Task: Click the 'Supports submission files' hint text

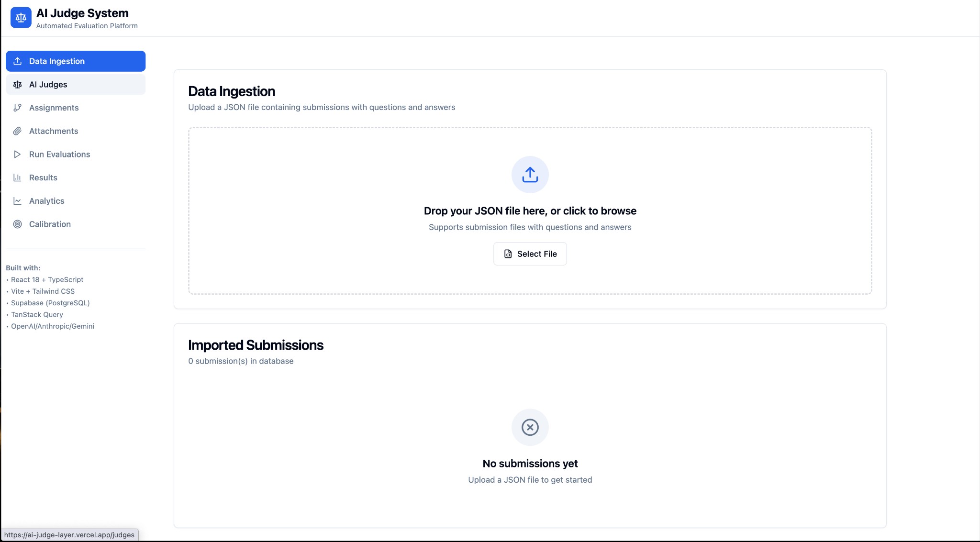Action: pos(530,227)
